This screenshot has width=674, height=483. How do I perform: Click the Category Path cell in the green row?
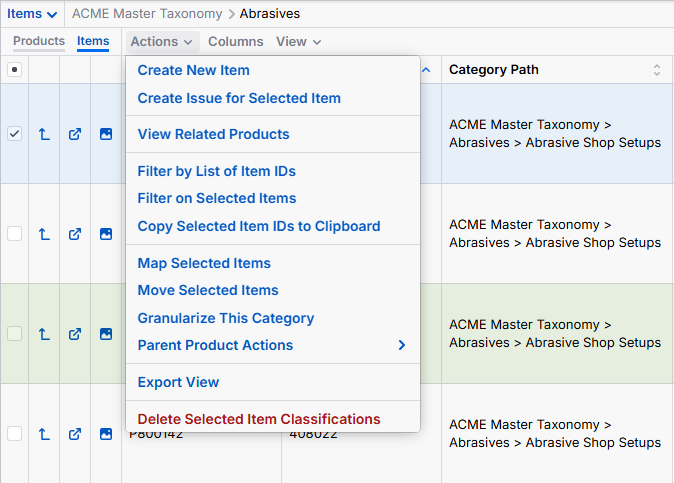coord(557,333)
